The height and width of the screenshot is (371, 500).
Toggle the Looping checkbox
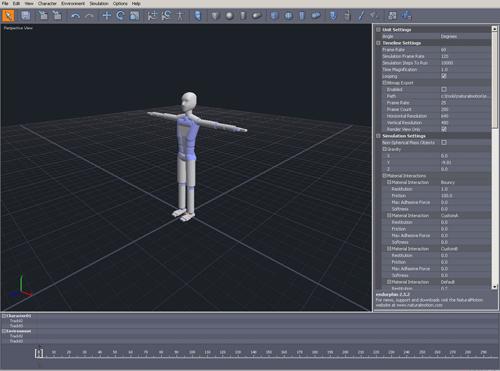[444, 76]
